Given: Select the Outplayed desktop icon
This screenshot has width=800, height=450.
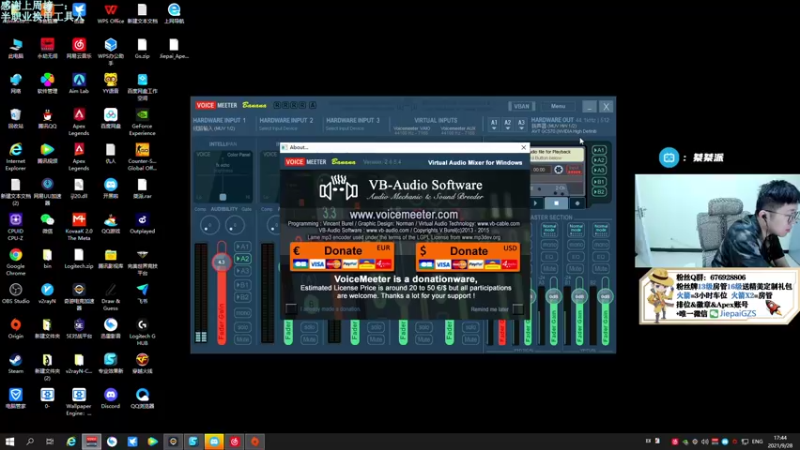Looking at the screenshot, I should (142, 223).
